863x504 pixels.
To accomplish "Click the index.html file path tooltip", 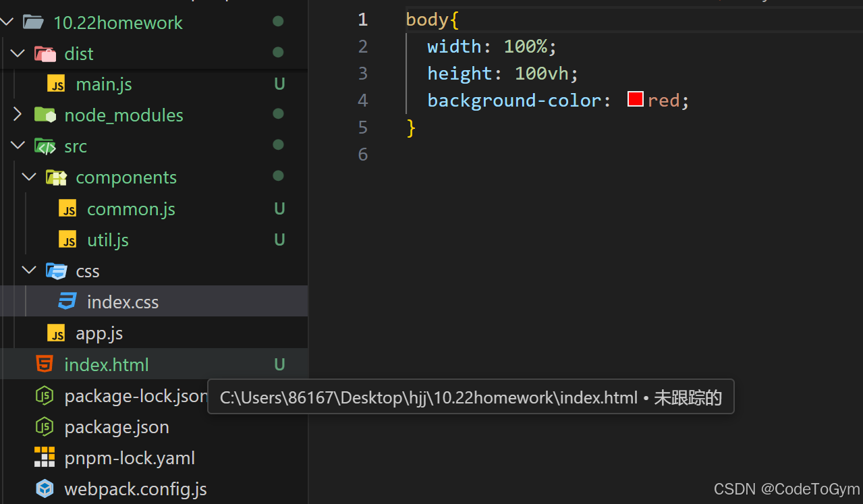I will (x=471, y=397).
